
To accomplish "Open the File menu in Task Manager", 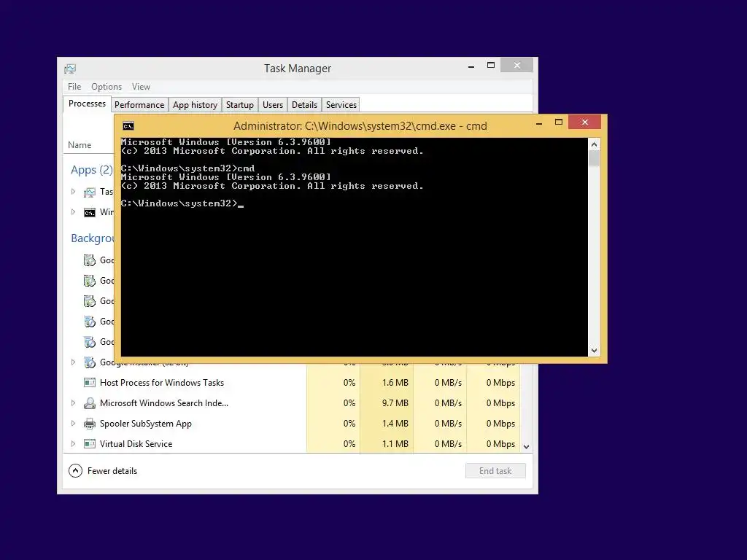I will pyautogui.click(x=74, y=87).
